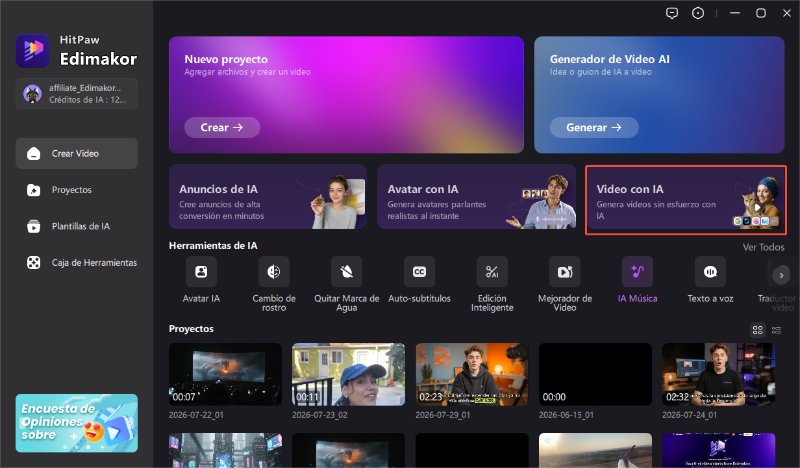Select the Auto-subtítulos CC icon

tap(419, 272)
